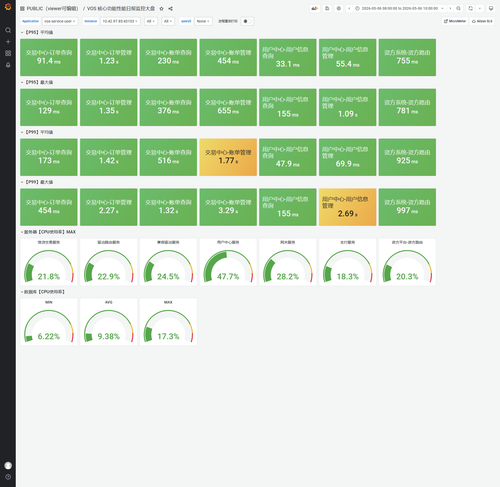The height and width of the screenshot is (487, 500).
Task: Click the 28.2% CPU gauge
Action: tap(288, 262)
